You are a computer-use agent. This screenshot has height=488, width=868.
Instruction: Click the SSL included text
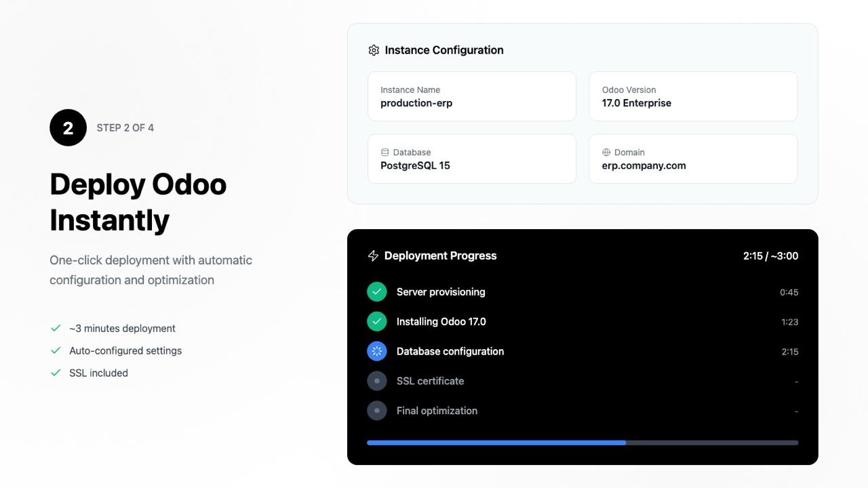98,373
